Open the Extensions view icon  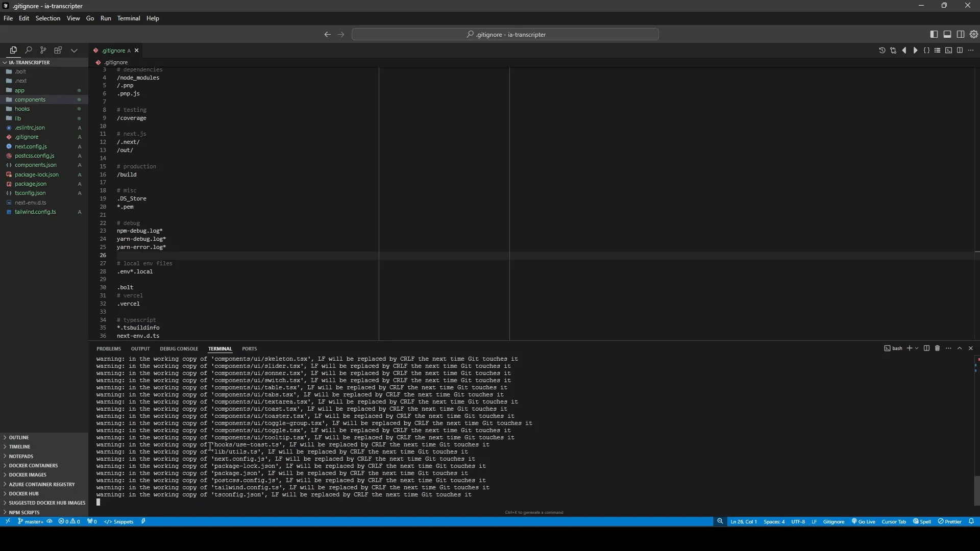[58, 50]
